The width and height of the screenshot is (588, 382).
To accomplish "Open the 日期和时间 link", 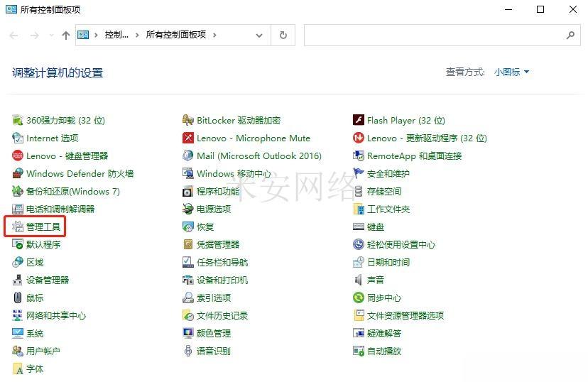I will click(388, 263).
